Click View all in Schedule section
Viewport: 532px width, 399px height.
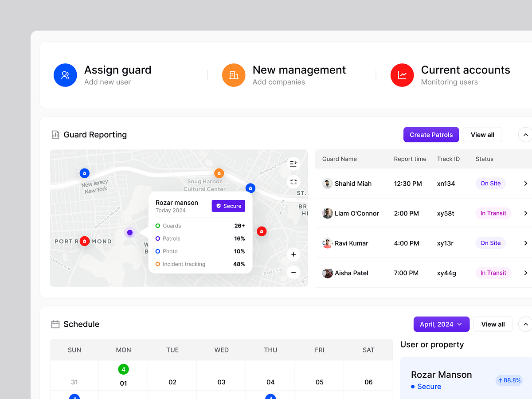coord(493,324)
